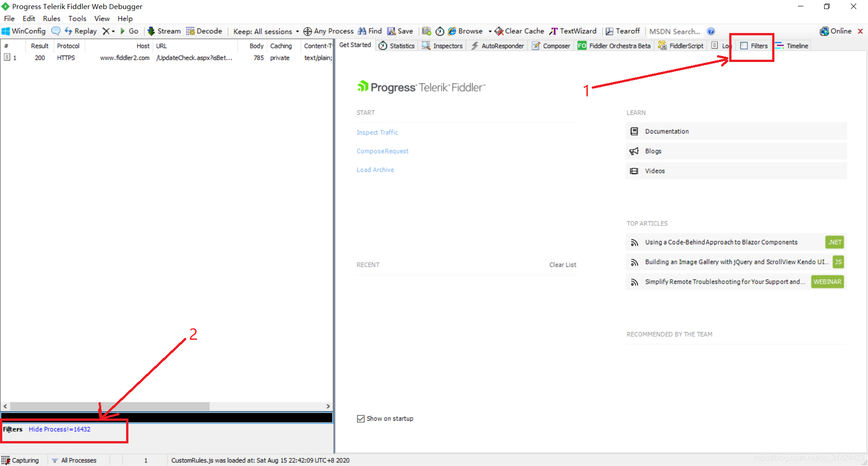Click the Online network status indicator
The height and width of the screenshot is (466, 868).
pyautogui.click(x=836, y=31)
